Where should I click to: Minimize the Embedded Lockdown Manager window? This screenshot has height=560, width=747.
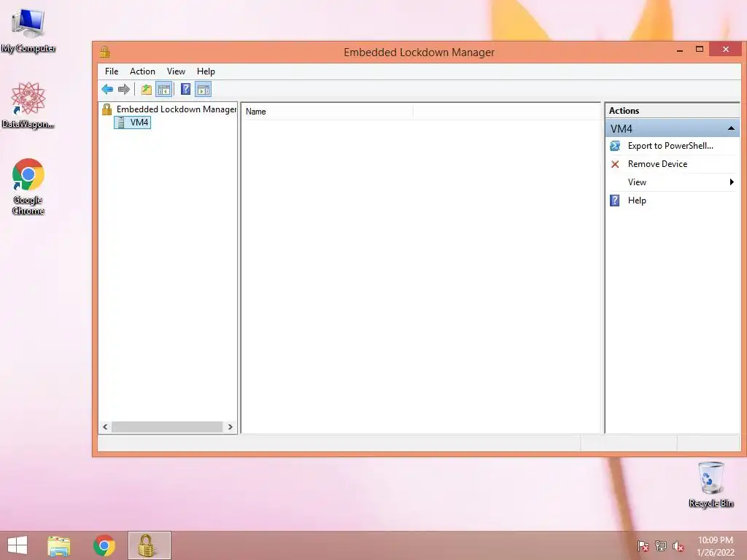coord(680,50)
